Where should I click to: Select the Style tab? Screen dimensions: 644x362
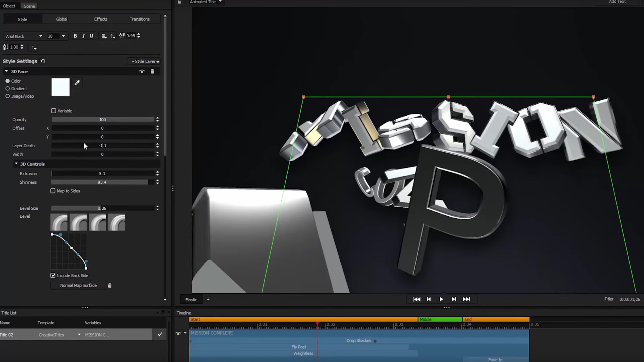click(x=23, y=19)
